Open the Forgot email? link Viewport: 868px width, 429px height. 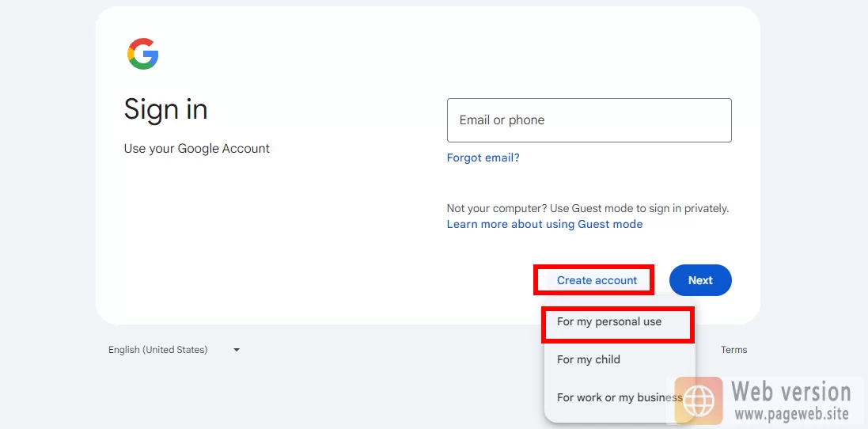483,158
